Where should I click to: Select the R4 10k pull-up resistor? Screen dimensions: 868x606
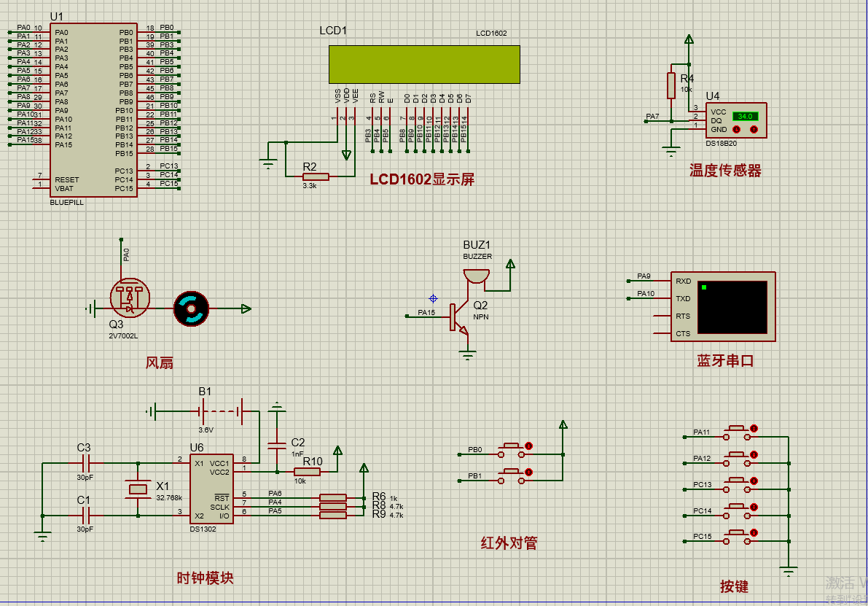click(671, 85)
